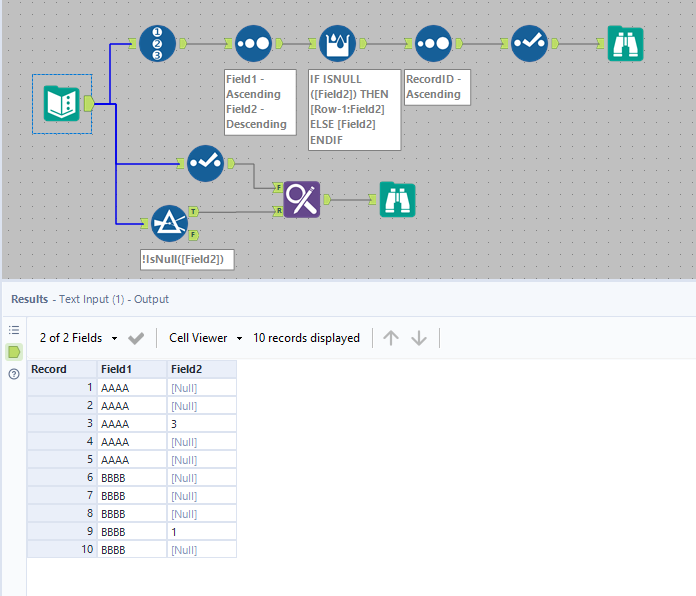The width and height of the screenshot is (696, 596).
Task: Click the Select tool in top row
Action: click(x=529, y=43)
